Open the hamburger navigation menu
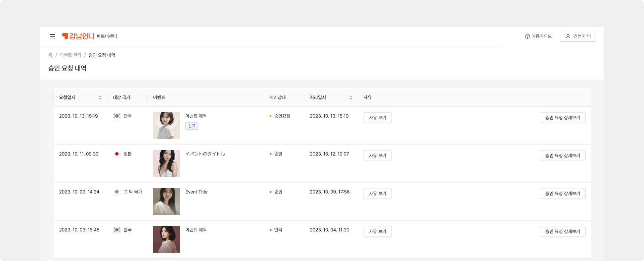 point(52,36)
